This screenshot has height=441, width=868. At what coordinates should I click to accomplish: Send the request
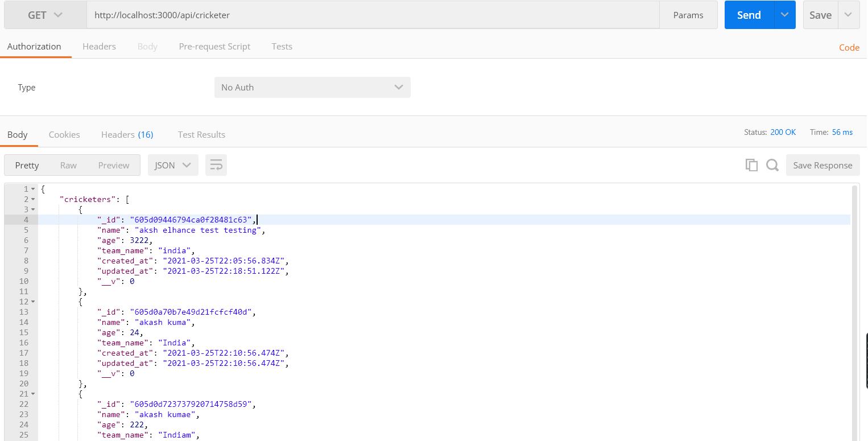[x=749, y=15]
